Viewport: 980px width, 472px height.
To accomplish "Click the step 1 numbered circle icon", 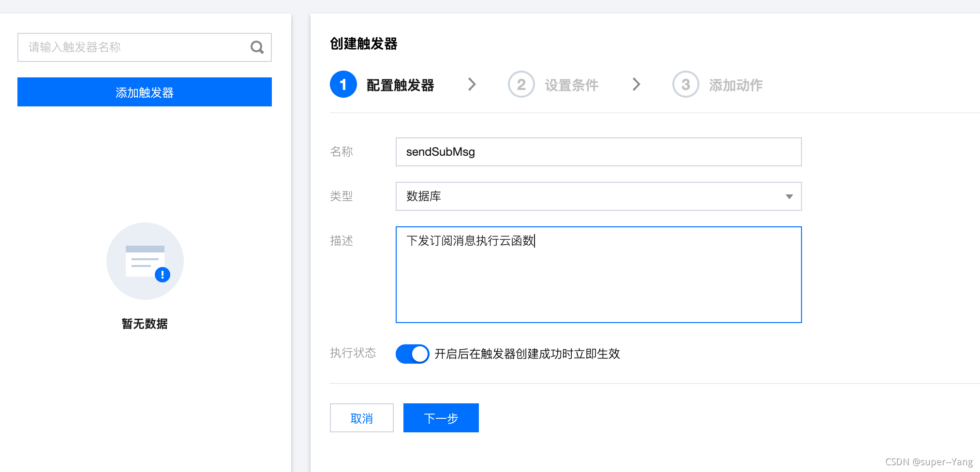I will [343, 84].
